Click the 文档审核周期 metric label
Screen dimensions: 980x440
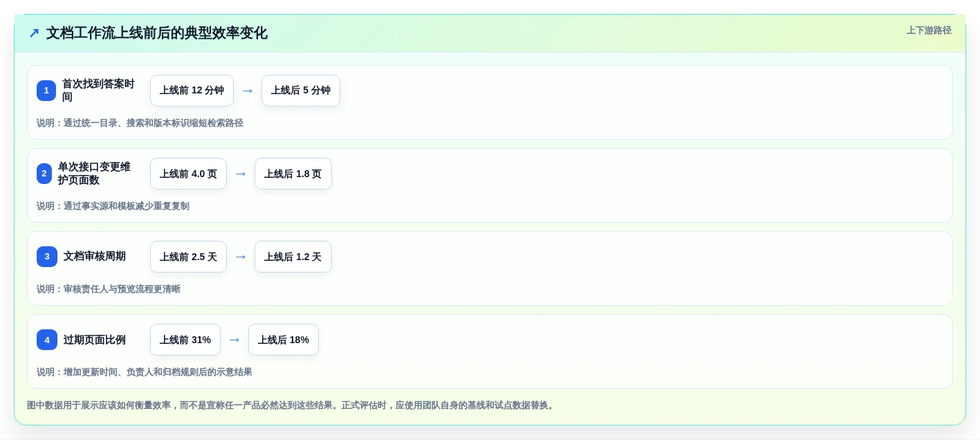coord(95,257)
